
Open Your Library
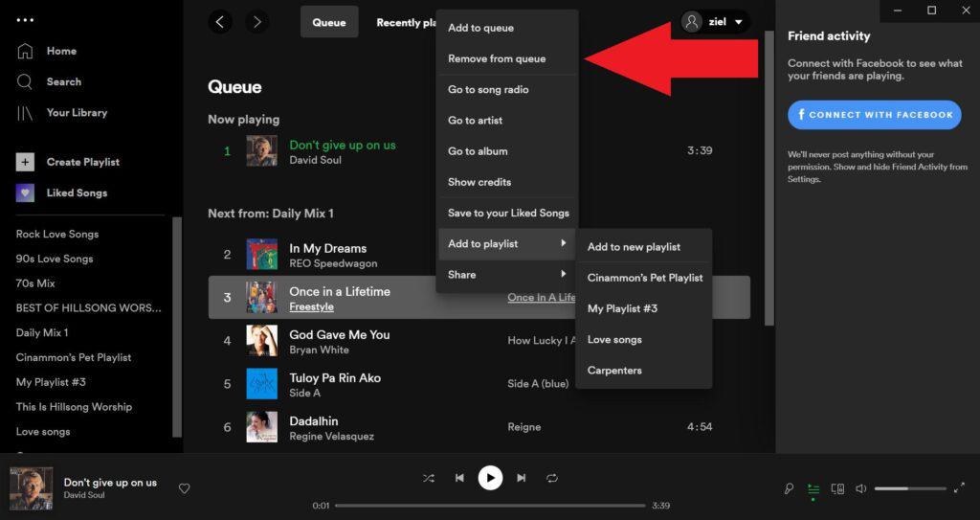click(77, 113)
